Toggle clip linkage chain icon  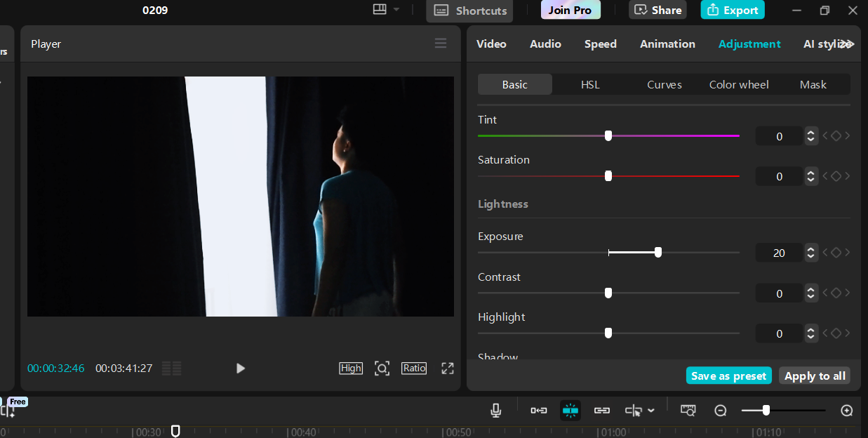click(x=602, y=411)
